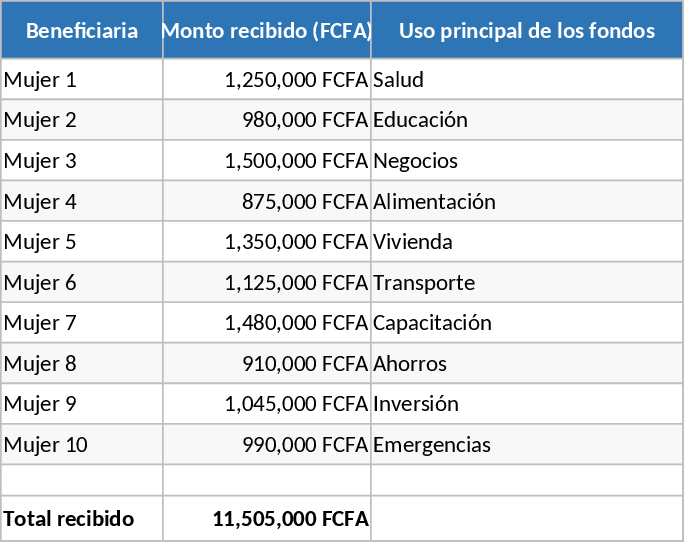Select the Salud cell

point(526,79)
